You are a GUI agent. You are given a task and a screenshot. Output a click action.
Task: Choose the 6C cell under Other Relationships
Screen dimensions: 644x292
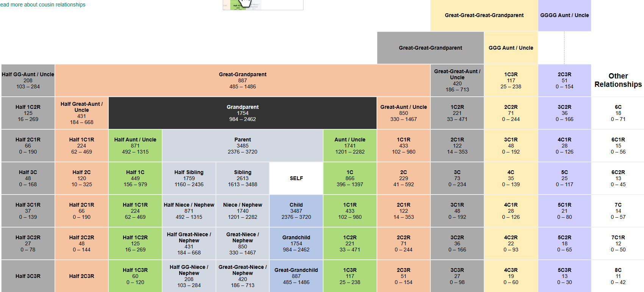pyautogui.click(x=618, y=113)
